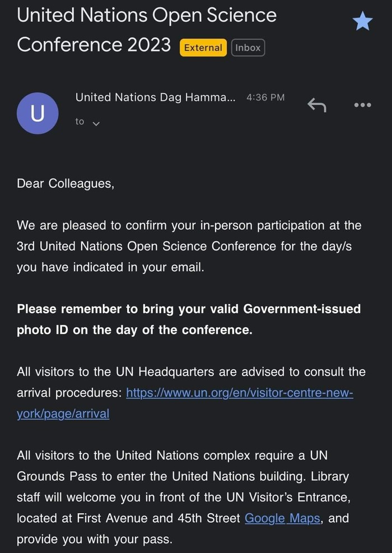Open the three-dot more options menu
The image size is (392, 553).
click(x=362, y=105)
